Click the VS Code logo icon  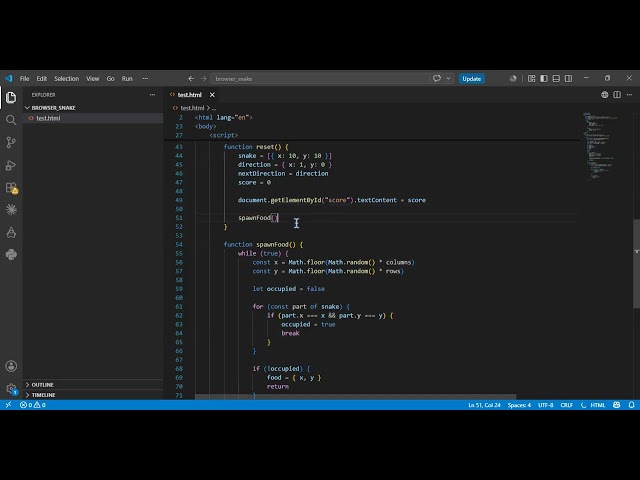[x=9, y=78]
